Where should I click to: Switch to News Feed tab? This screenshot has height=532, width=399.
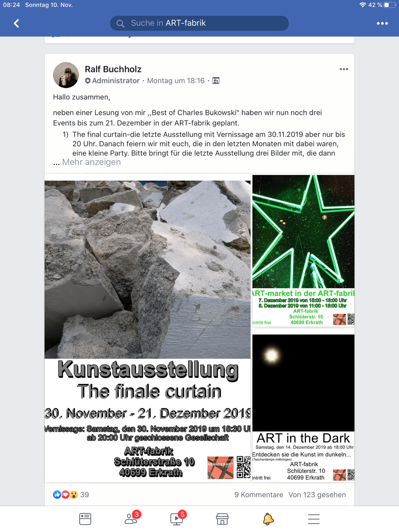point(85,519)
